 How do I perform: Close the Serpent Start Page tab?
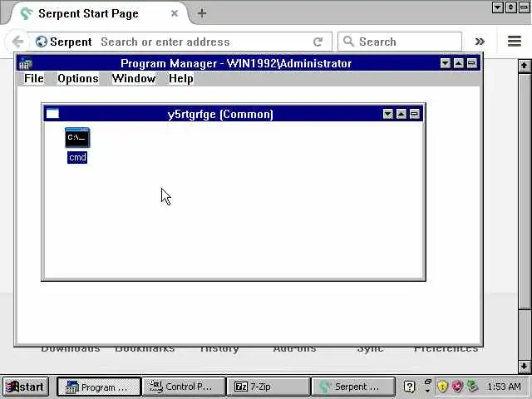[175, 13]
